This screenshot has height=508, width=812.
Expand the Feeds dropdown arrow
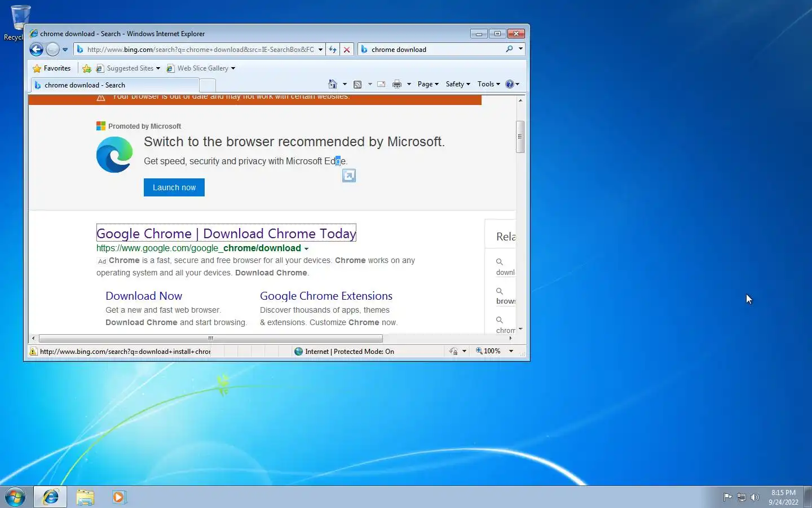tap(370, 84)
